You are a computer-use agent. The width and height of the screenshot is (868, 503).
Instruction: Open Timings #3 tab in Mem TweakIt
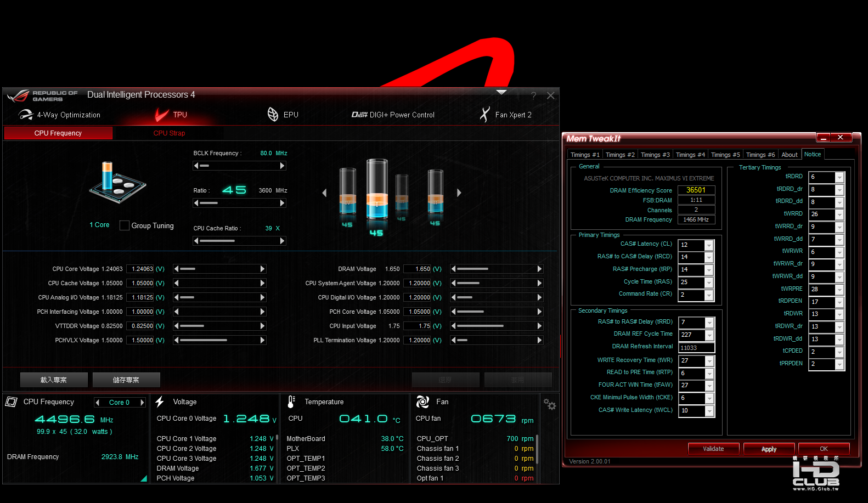(655, 155)
